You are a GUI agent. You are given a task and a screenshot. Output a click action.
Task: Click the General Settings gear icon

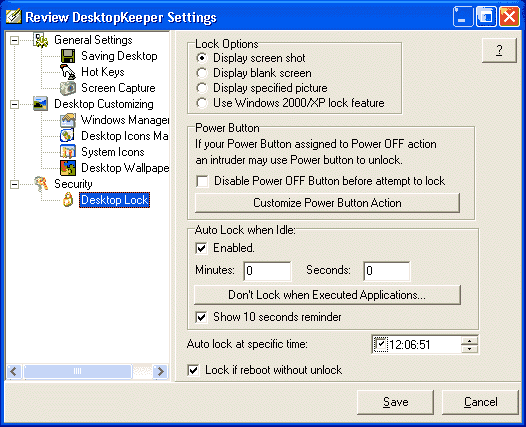tap(41, 40)
